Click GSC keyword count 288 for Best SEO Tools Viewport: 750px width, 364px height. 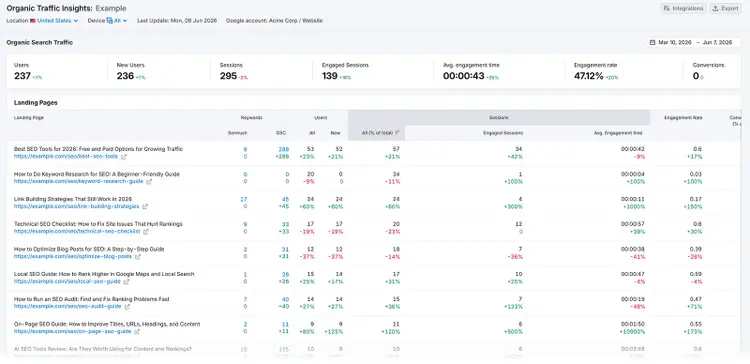284,149
